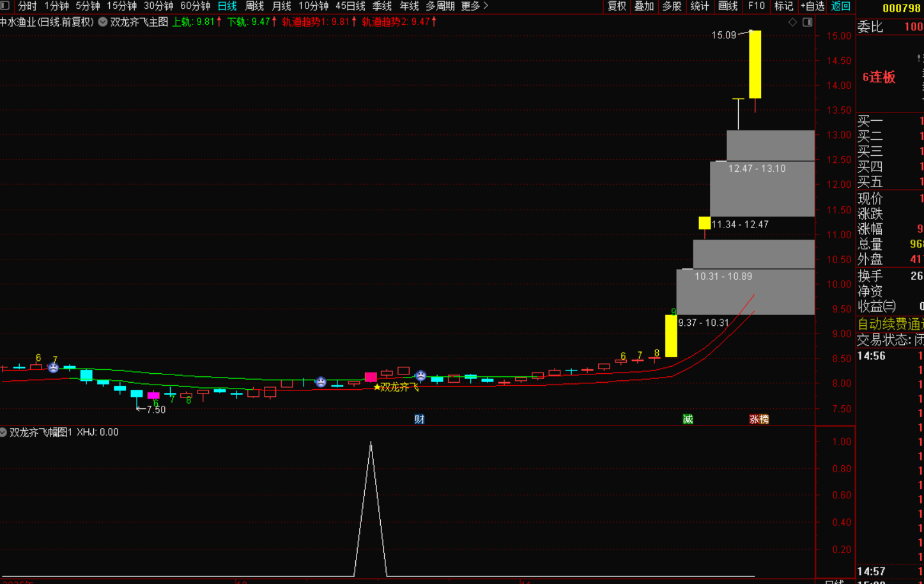
Task: Click the yellow star 双龙齐飞 signal
Action: coord(377,387)
